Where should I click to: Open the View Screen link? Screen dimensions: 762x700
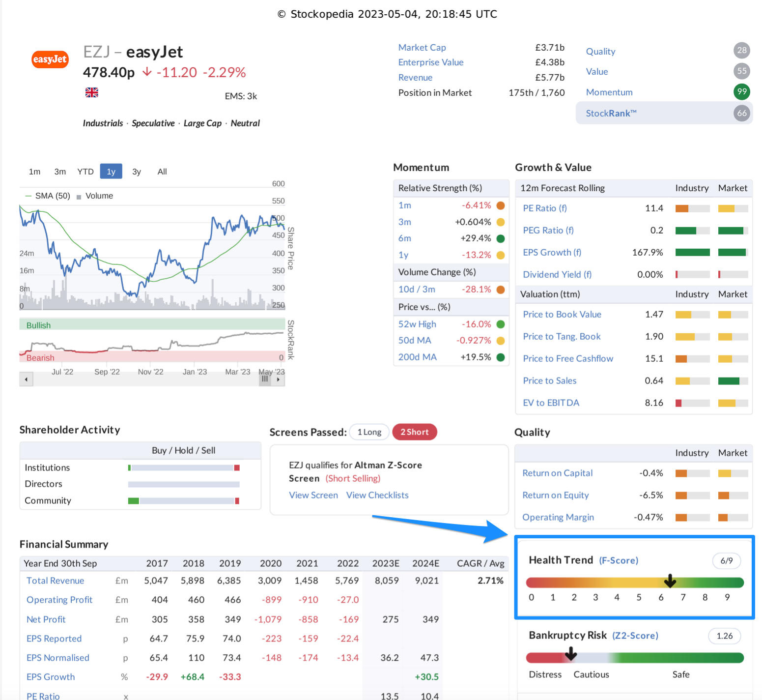tap(313, 495)
